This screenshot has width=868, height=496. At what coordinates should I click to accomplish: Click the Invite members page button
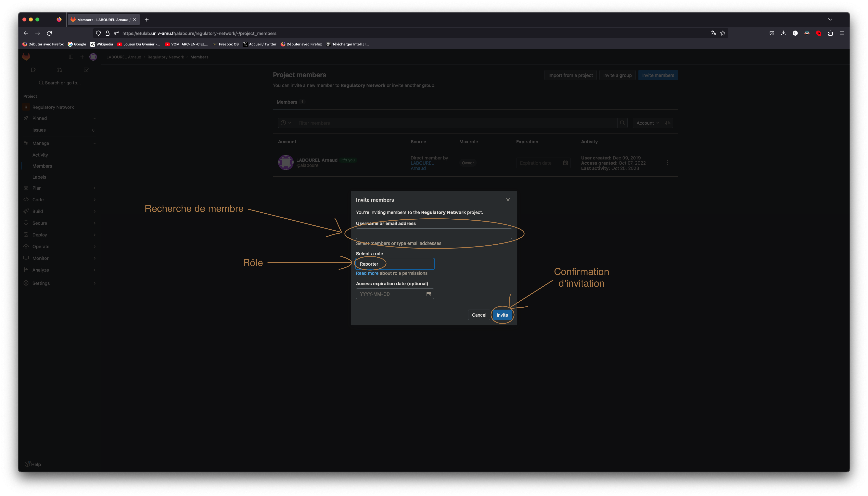coord(658,75)
